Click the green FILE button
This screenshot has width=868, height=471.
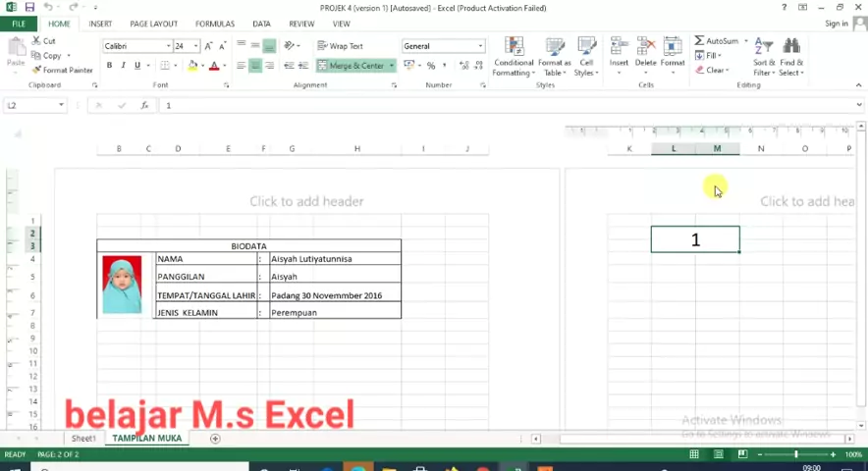click(19, 24)
